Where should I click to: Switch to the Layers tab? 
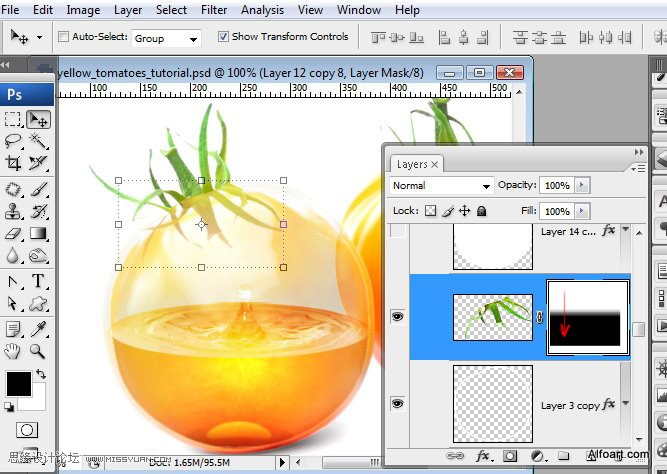[412, 164]
